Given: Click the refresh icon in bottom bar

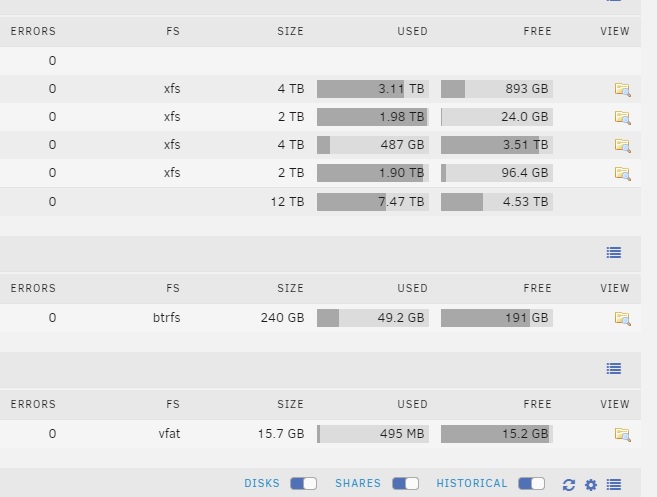Looking at the screenshot, I should pyautogui.click(x=569, y=485).
